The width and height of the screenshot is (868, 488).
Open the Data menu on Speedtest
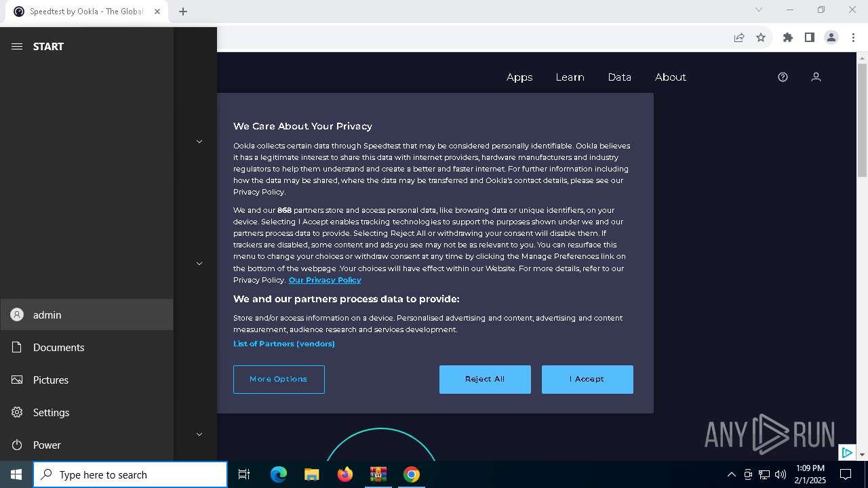[x=619, y=77]
